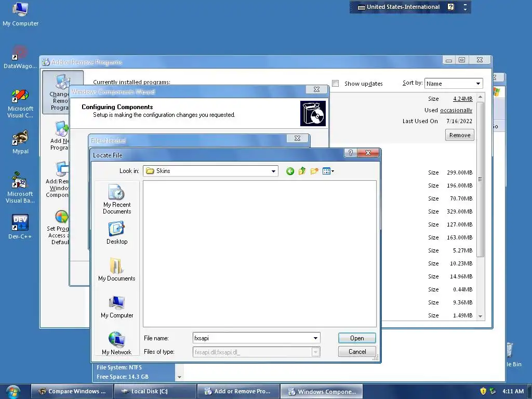The height and width of the screenshot is (399, 532).
Task: Toggle the Show updates checkbox
Action: pyautogui.click(x=336, y=84)
